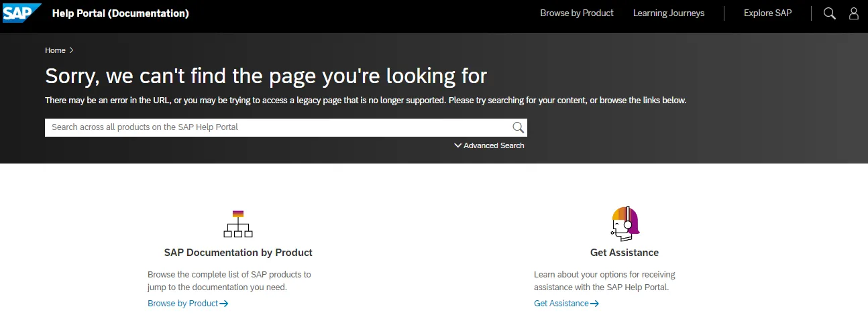Expand the Advanced Search options
The height and width of the screenshot is (321, 868).
click(x=489, y=145)
